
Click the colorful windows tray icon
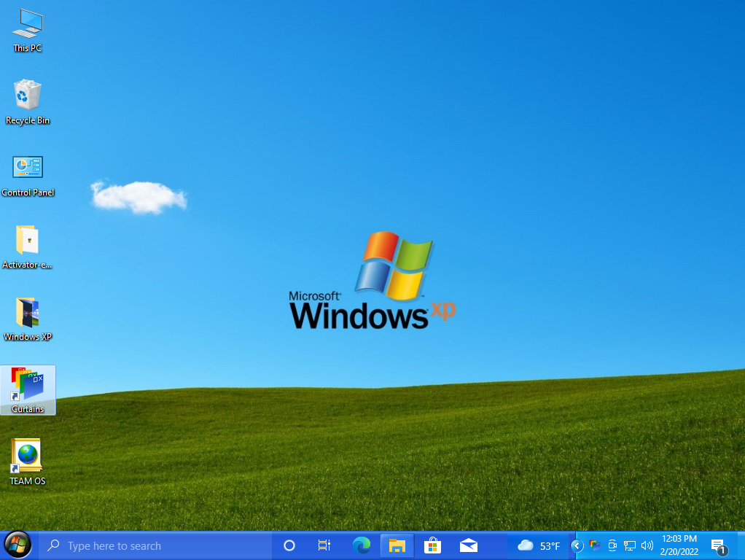(594, 545)
